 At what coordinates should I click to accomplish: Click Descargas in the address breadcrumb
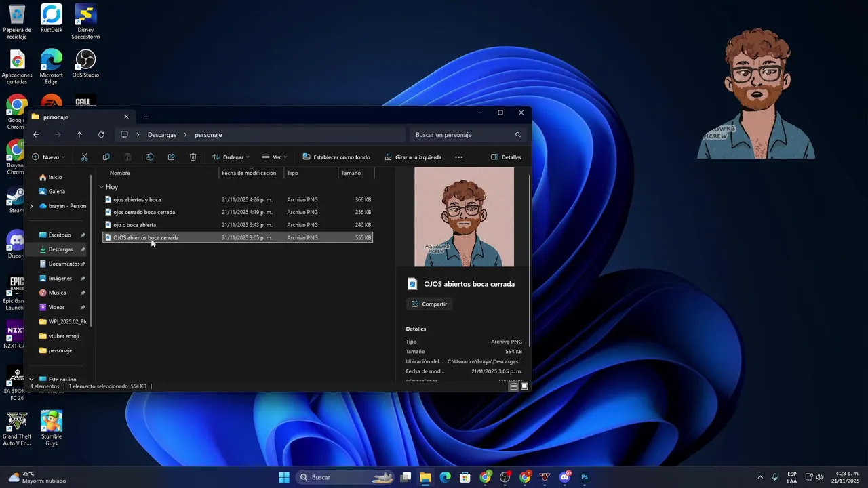tap(162, 134)
